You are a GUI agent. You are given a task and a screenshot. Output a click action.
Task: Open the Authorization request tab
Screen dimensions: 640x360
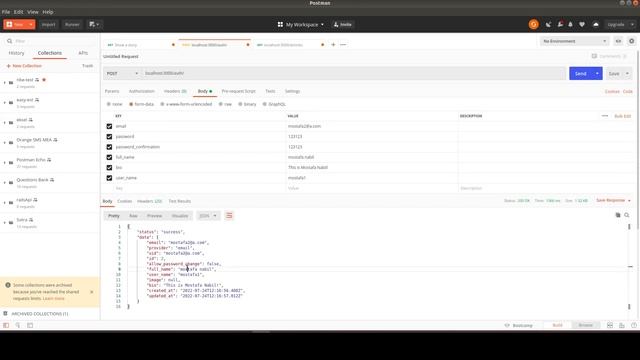(x=142, y=91)
